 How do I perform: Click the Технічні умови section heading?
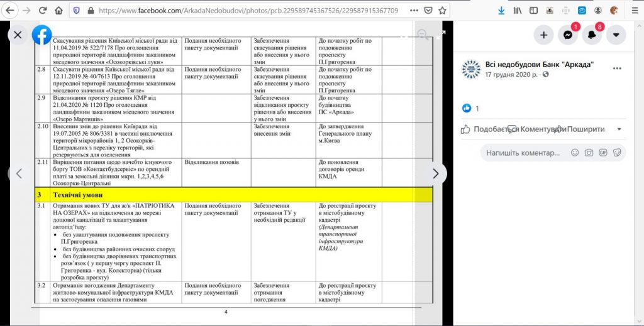(x=78, y=195)
